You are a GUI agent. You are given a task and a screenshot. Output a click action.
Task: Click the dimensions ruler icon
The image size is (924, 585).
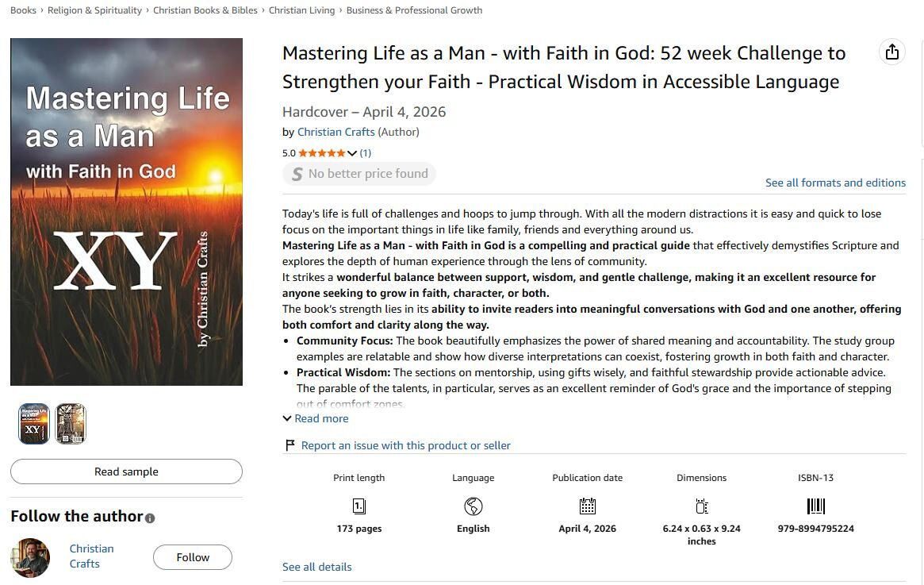click(701, 506)
